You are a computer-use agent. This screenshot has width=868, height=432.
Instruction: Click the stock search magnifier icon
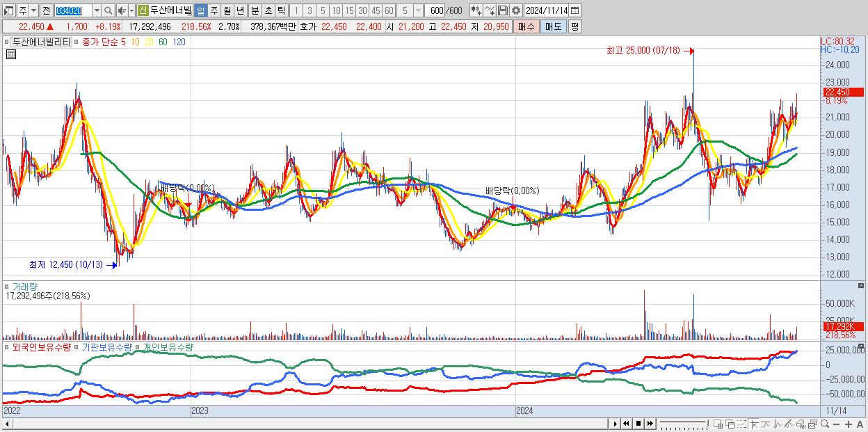[x=108, y=11]
